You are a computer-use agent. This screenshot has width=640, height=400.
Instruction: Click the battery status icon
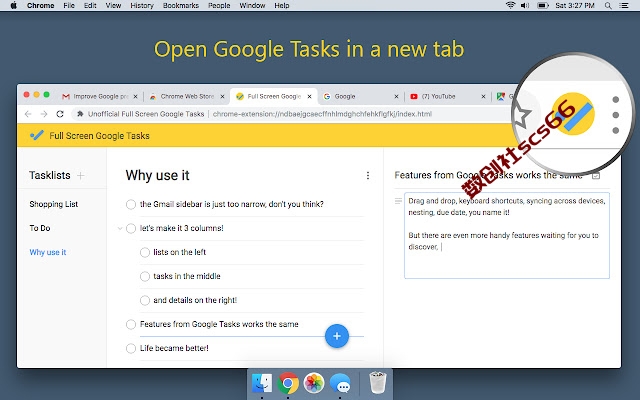click(x=542, y=5)
